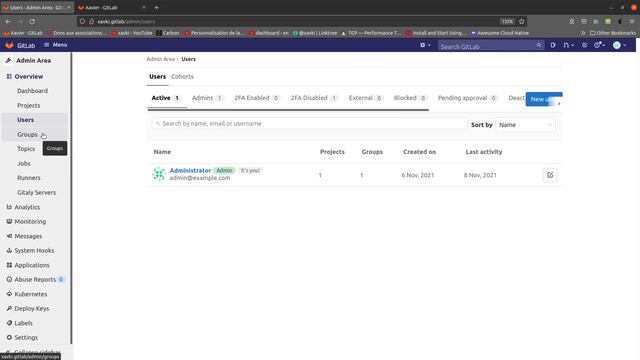Select the 2FA Disabled filter tab

click(314, 98)
